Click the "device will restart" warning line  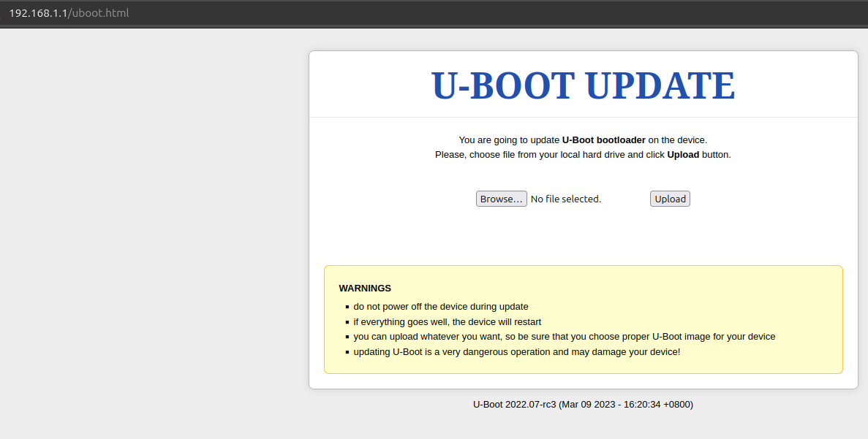pos(447,322)
